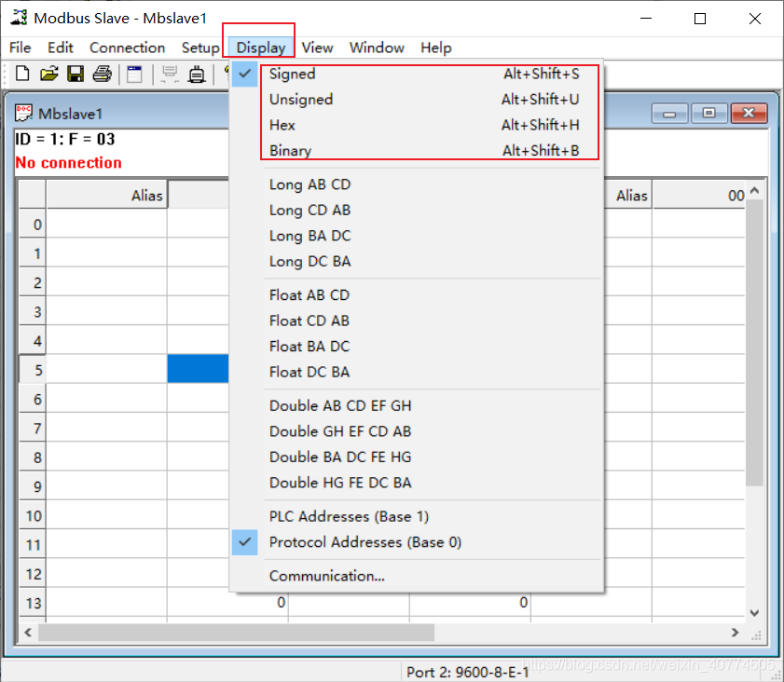Click the horizontal scrollbar left arrow

[x=29, y=633]
